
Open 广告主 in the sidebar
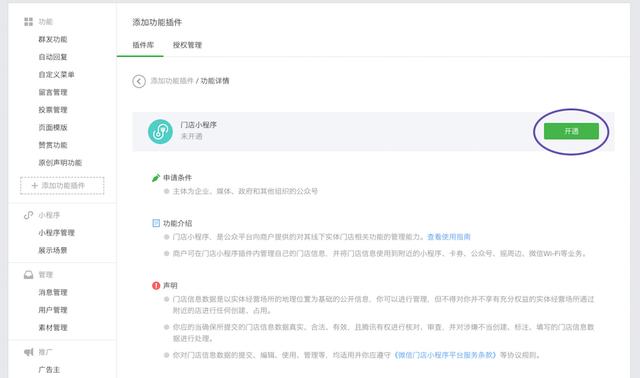[49, 370]
